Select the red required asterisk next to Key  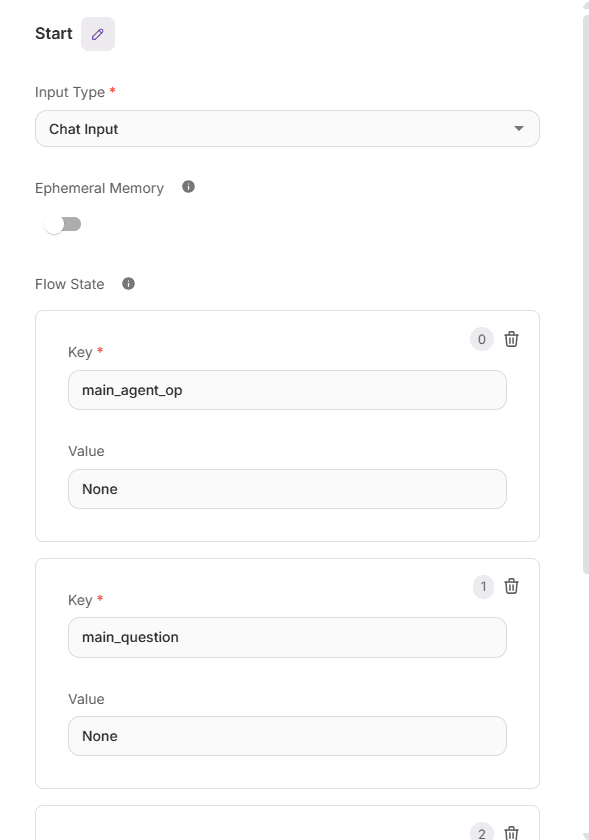[x=98, y=352]
